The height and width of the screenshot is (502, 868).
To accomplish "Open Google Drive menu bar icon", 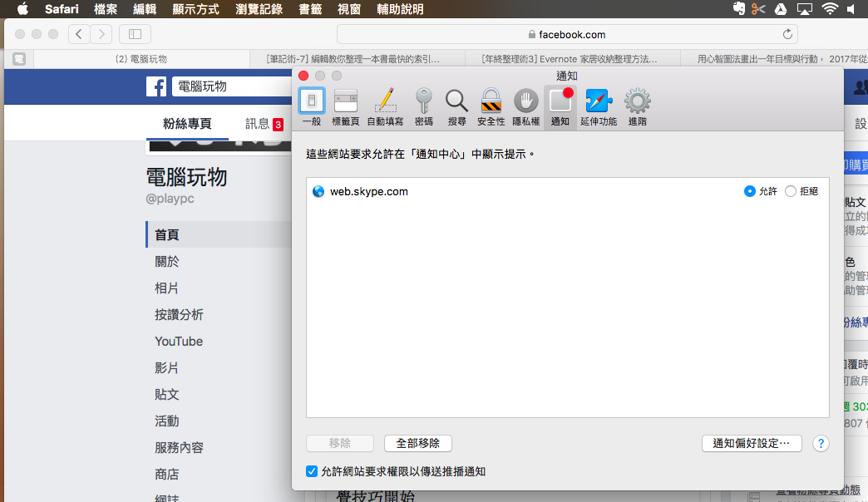I will (x=781, y=9).
